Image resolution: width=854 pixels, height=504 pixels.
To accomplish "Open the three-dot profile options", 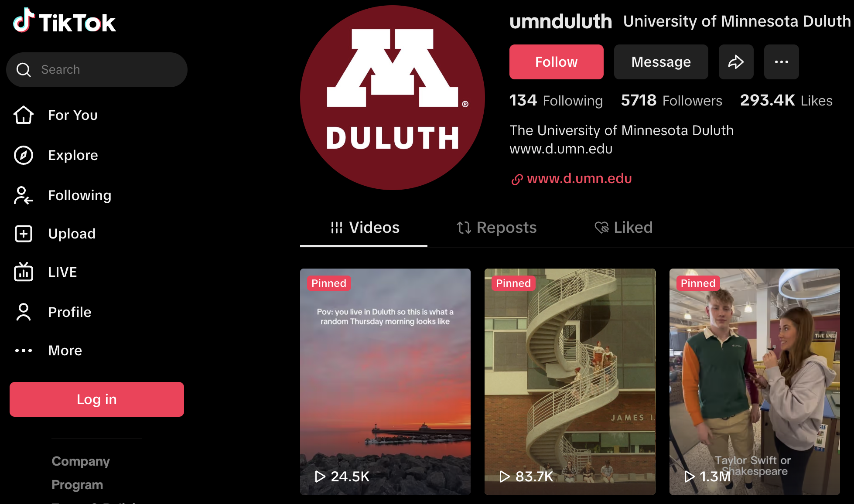I will (782, 62).
